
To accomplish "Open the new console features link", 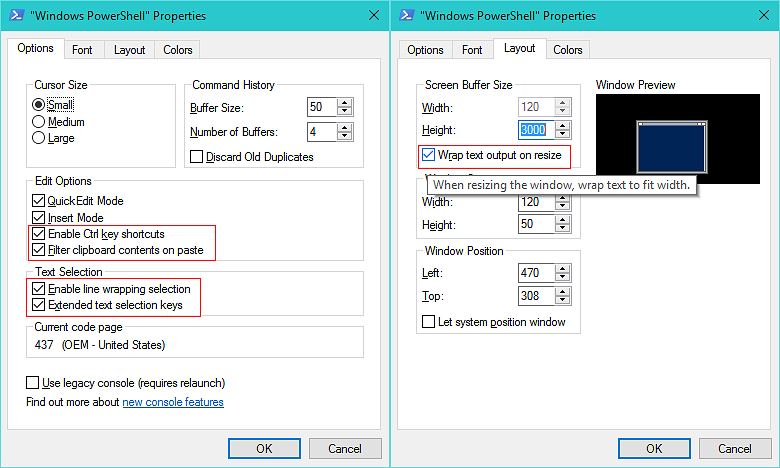I will (x=173, y=402).
